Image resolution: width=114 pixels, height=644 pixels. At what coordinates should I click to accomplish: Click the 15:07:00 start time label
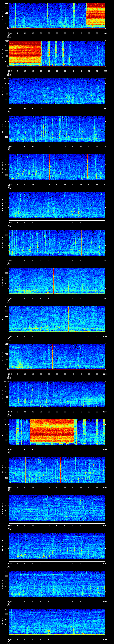(9, 260)
